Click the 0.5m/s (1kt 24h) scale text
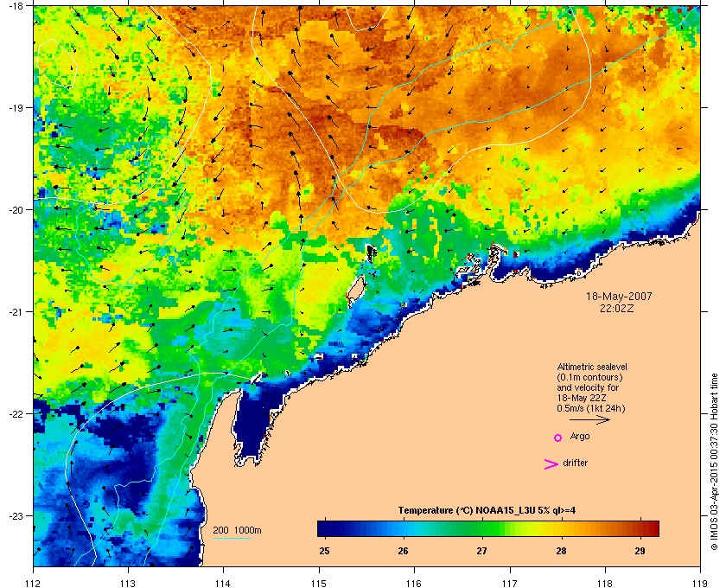 coord(591,409)
